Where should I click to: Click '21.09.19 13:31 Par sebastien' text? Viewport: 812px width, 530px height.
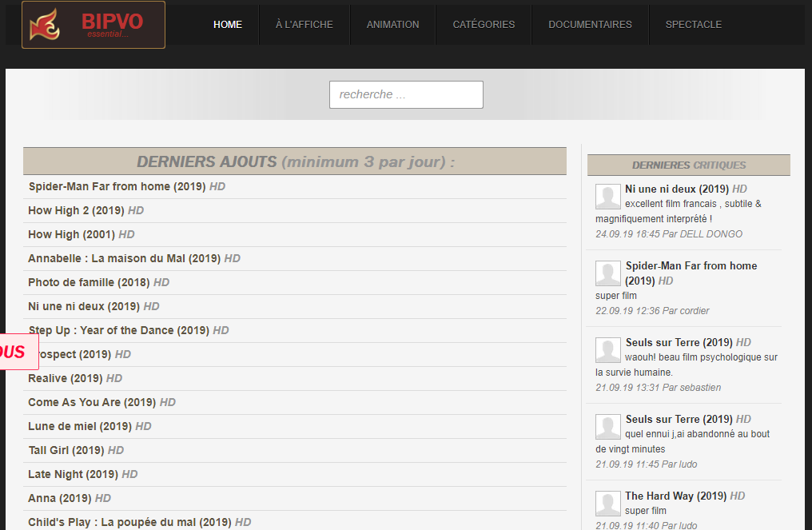click(658, 388)
